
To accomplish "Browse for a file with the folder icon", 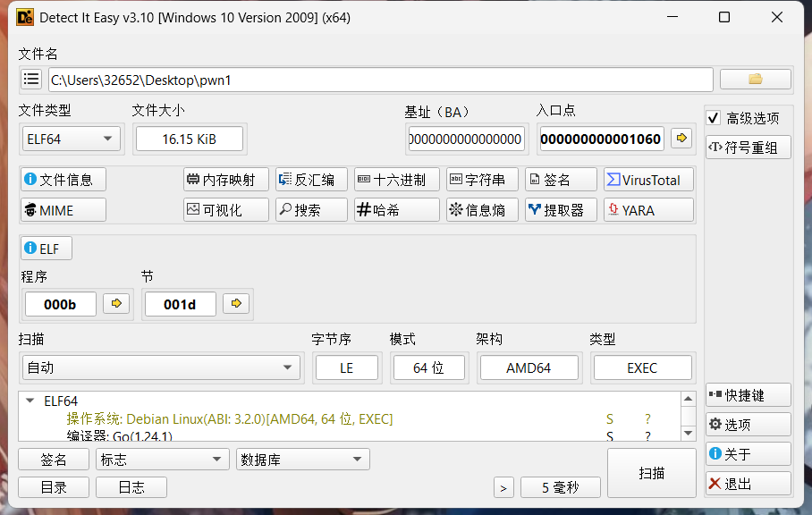I will 755,80.
